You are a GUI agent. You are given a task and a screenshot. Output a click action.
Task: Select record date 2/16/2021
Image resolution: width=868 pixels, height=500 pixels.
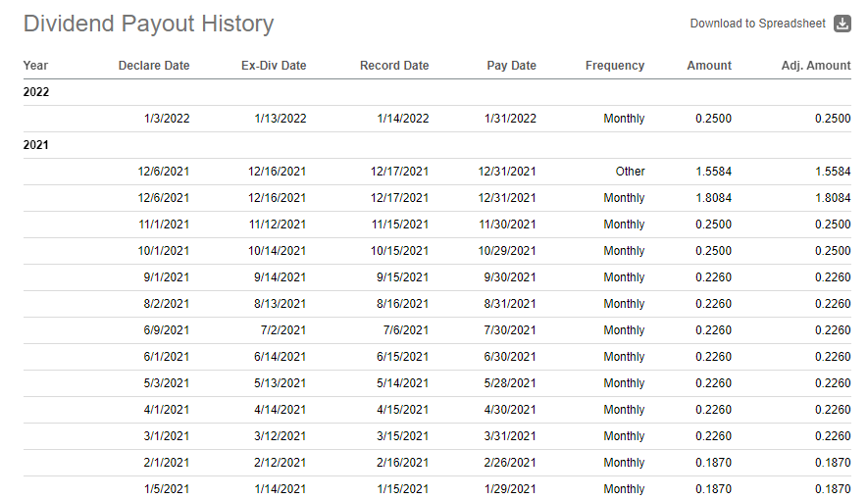pos(403,463)
